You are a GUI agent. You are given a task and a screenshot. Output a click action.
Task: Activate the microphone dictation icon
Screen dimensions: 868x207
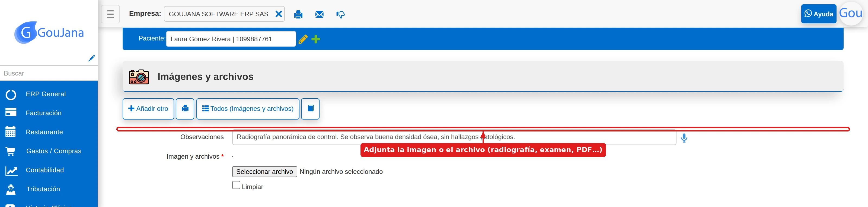click(684, 138)
